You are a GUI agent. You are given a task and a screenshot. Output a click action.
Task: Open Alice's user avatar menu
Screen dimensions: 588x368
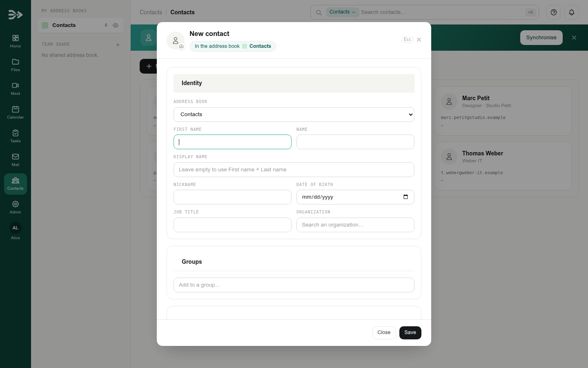16,228
